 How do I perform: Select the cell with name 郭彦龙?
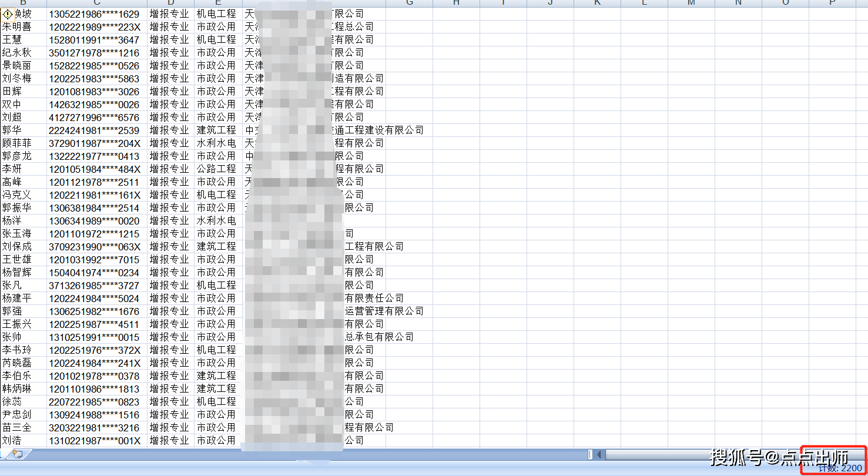click(x=24, y=156)
